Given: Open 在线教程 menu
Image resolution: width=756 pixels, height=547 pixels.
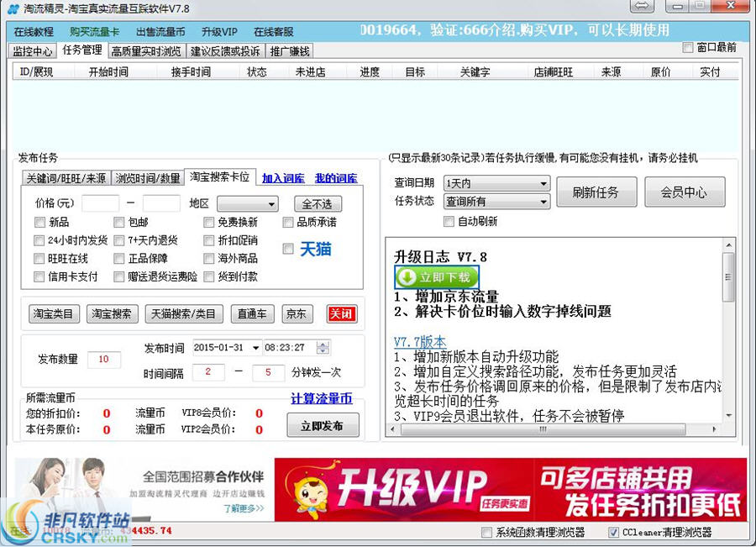Looking at the screenshot, I should [34, 32].
